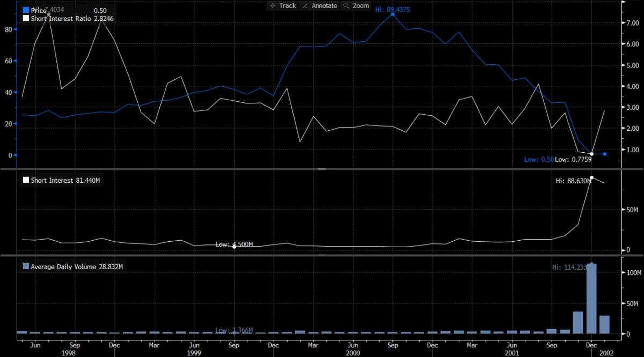This screenshot has height=357, width=644.
Task: Click the blue Price legend swatch
Action: click(25, 10)
